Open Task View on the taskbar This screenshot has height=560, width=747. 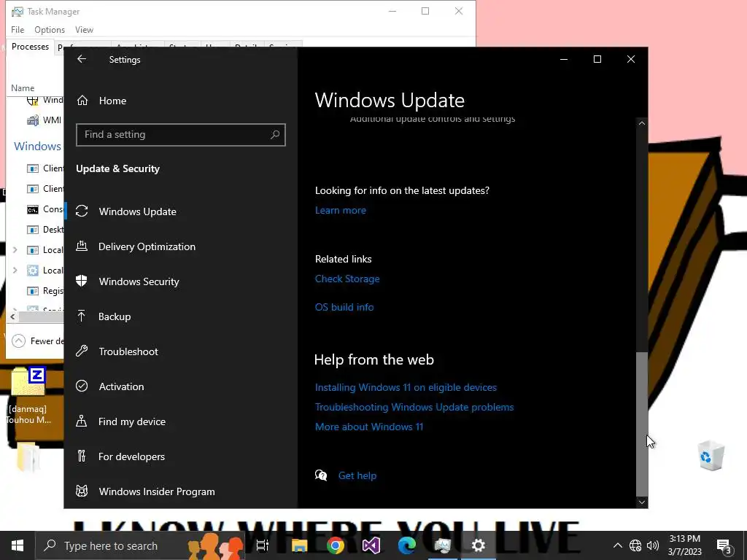click(262, 545)
